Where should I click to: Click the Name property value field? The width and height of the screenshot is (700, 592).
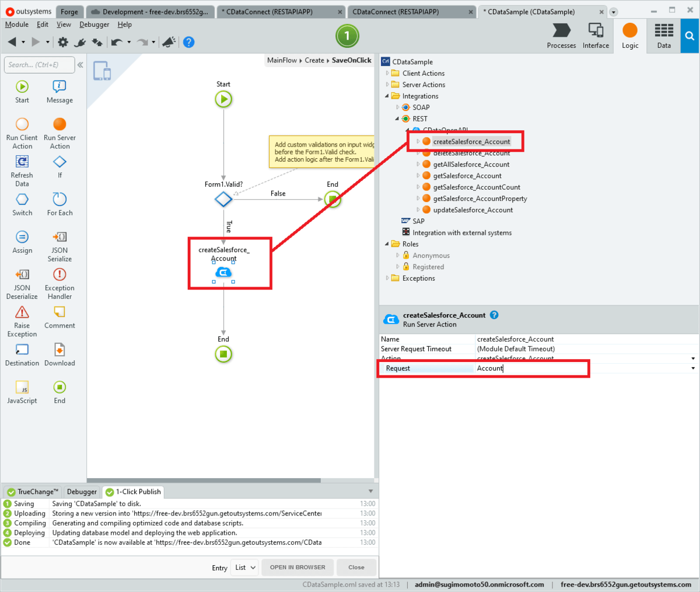pyautogui.click(x=587, y=339)
